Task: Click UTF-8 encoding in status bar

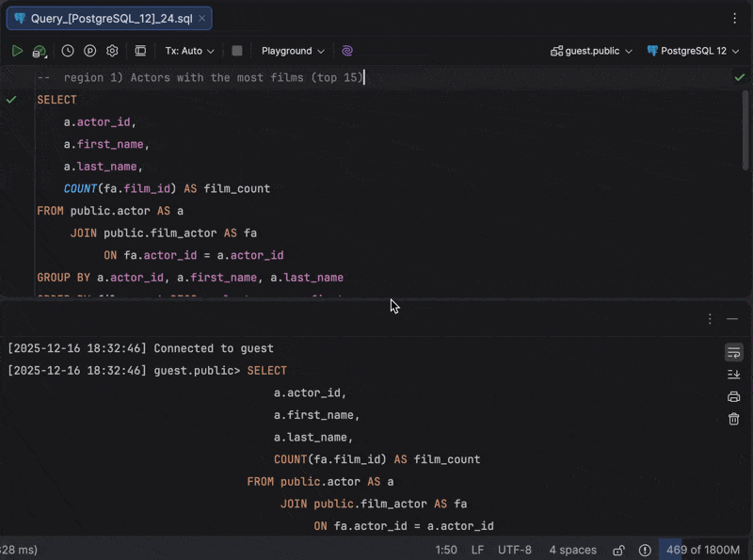Action: click(515, 550)
